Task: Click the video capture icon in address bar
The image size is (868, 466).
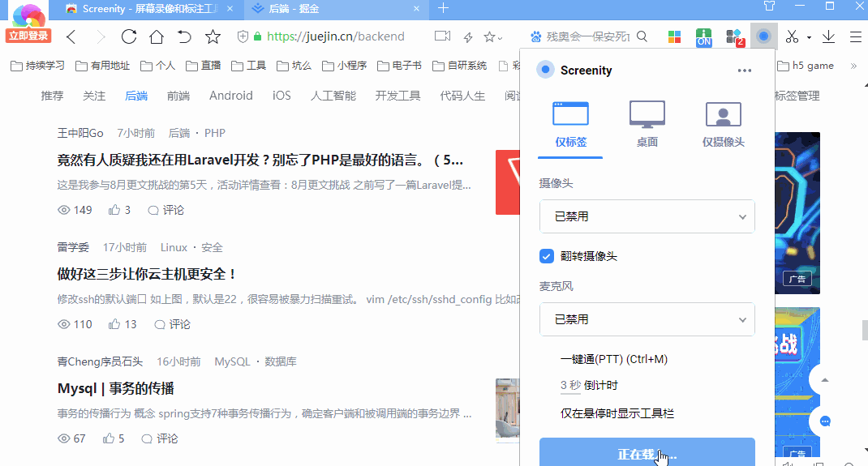Action: click(x=442, y=36)
